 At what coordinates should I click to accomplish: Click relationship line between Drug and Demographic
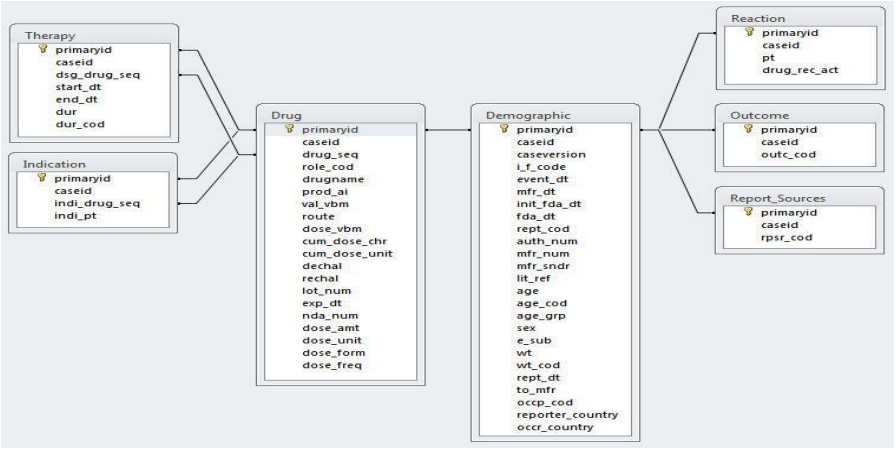(x=448, y=130)
